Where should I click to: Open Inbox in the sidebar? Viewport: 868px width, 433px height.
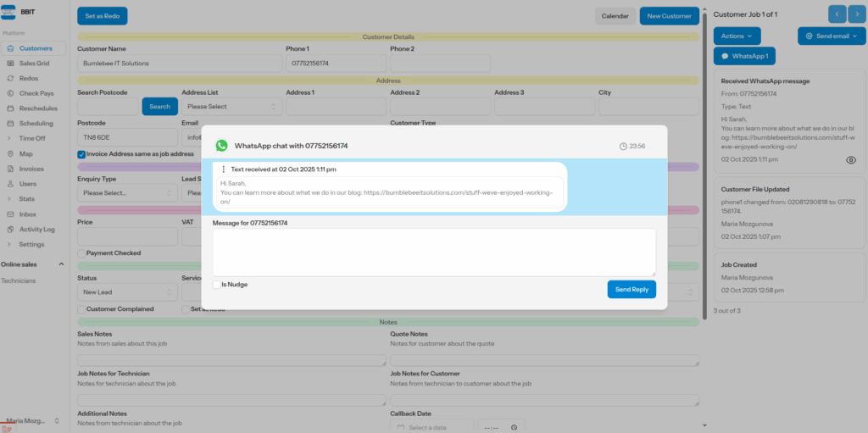tap(28, 214)
